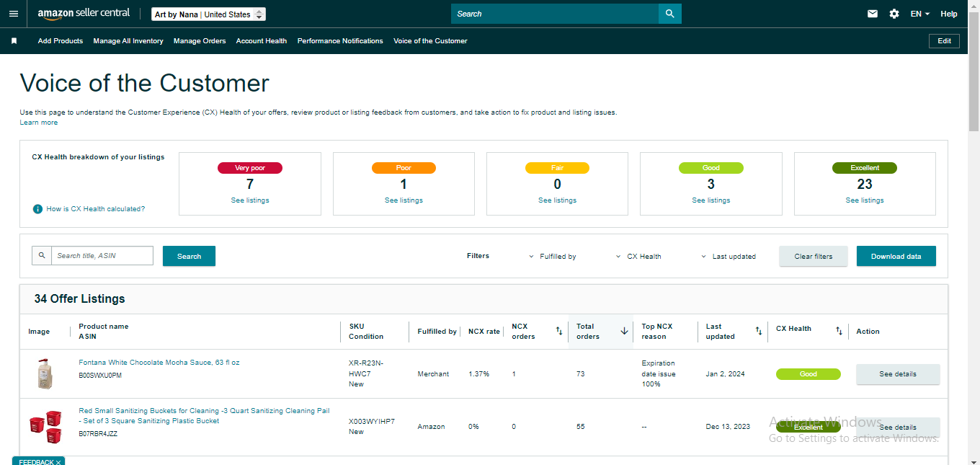Sort by CX Health column arrows icon
980x465 pixels.
pyautogui.click(x=839, y=331)
